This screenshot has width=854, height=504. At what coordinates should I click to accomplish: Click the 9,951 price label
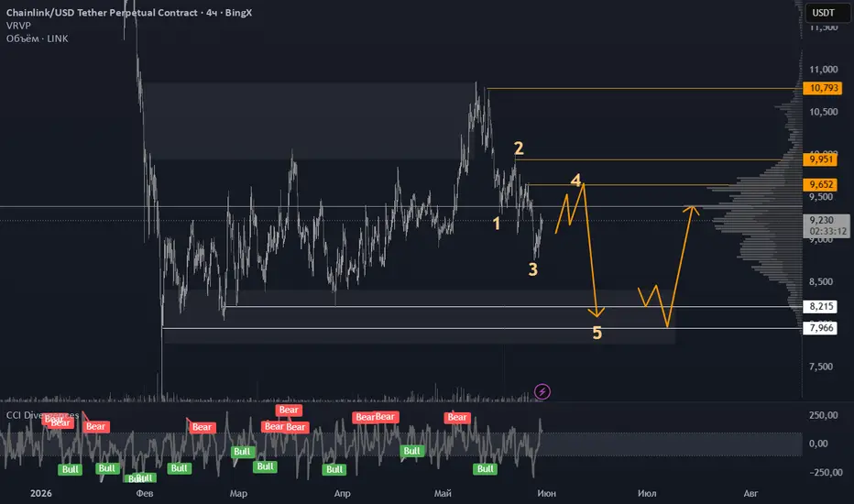(x=820, y=159)
